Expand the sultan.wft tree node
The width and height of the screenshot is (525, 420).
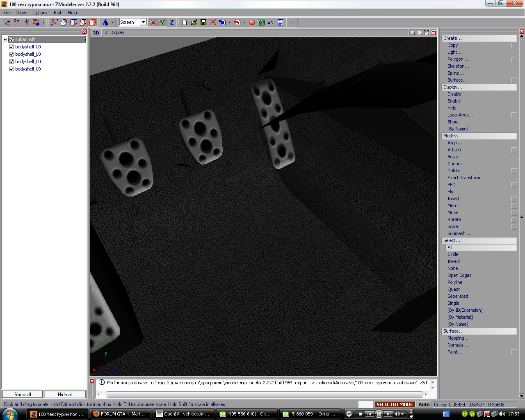(x=5, y=39)
